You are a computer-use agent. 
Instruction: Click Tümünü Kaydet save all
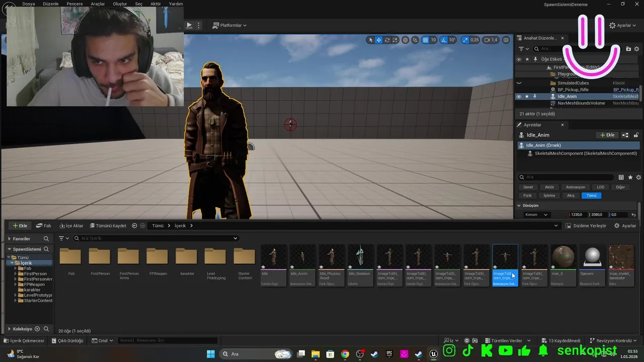pos(108,226)
